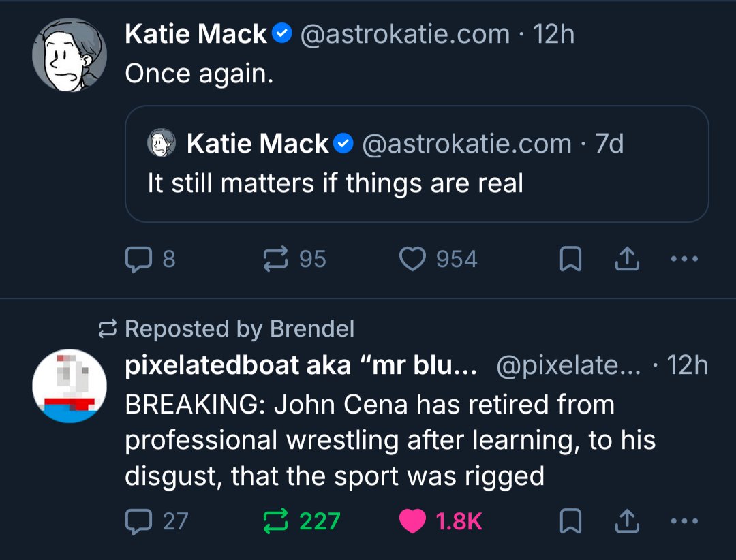Bookmark Katie Mack's "Once again" post

[570, 259]
